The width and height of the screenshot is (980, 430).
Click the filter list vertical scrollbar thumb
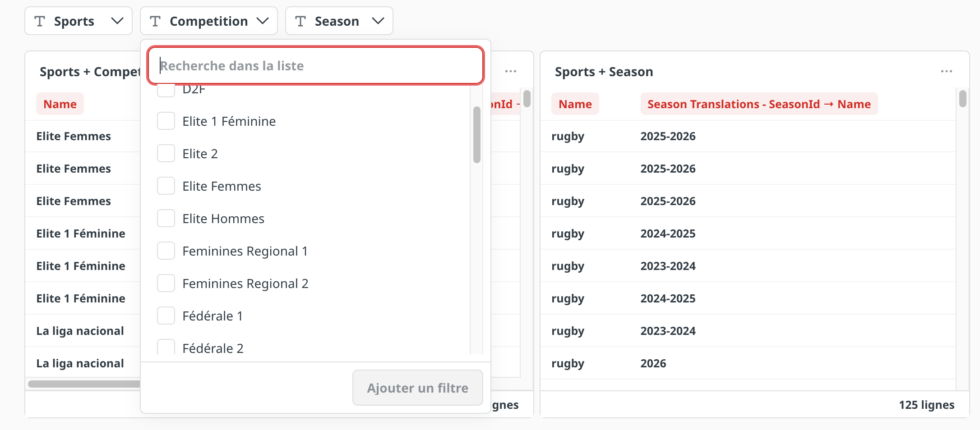(476, 134)
